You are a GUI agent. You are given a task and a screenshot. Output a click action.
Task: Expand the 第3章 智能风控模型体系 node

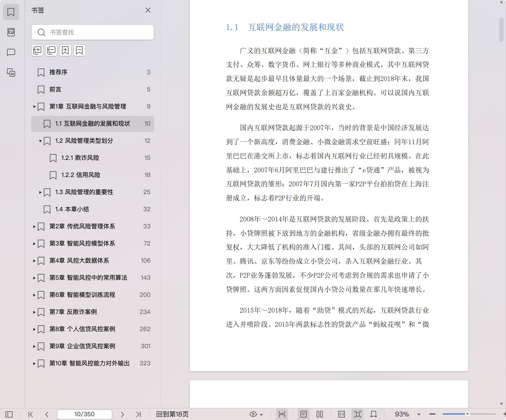(x=34, y=244)
